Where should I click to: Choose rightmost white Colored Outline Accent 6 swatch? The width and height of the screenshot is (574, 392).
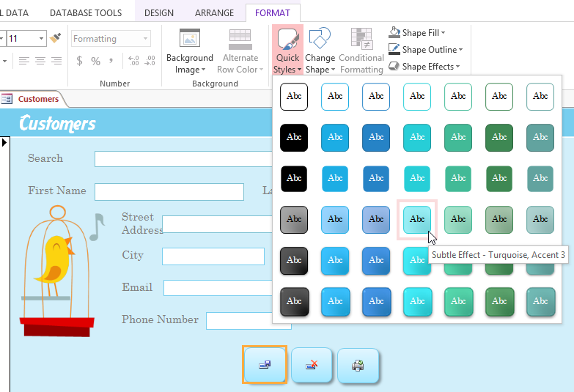[x=540, y=96]
